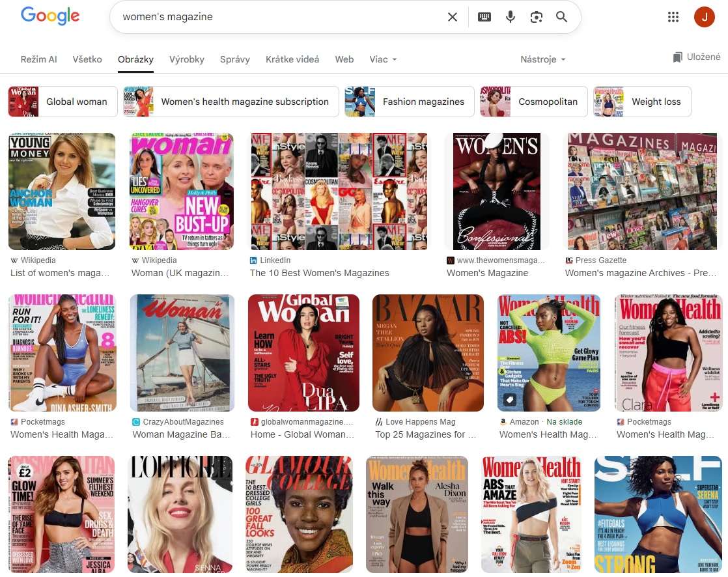The image size is (728, 577).
Task: Open The 10 Best Women's Magazines link
Action: click(320, 273)
